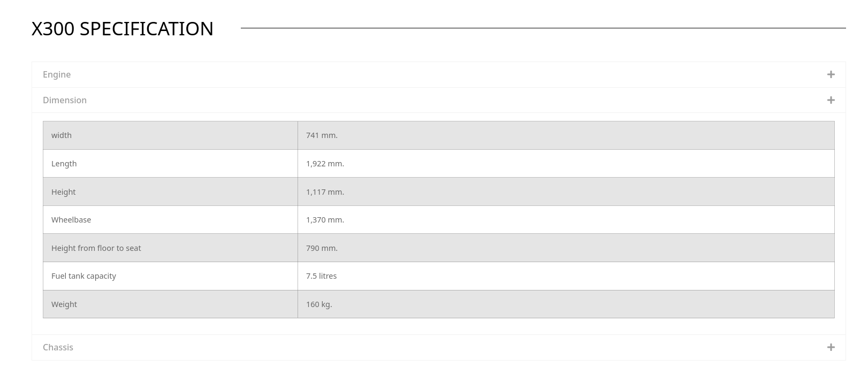Screen dimensions: 868x375
Task: Expand the Engine section plus icon
Action: coord(831,74)
